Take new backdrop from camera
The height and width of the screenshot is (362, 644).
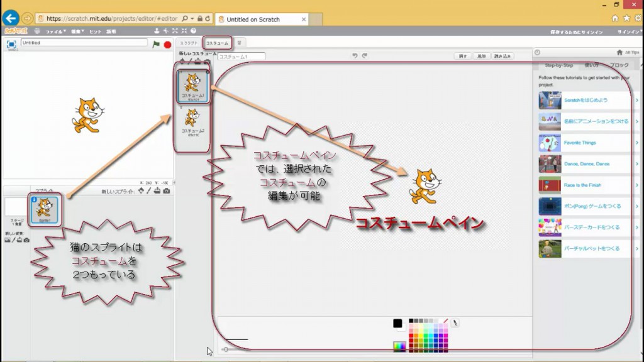coord(26,239)
